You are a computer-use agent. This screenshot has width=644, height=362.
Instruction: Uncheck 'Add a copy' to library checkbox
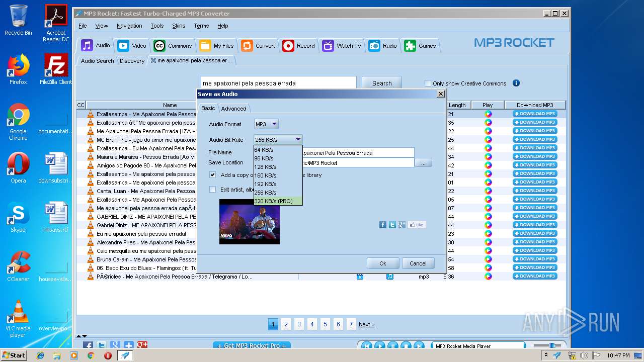(212, 175)
